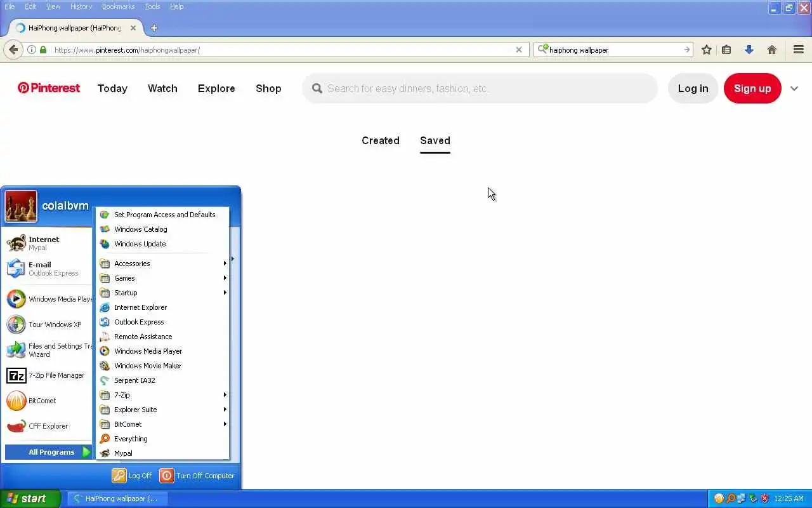The image size is (812, 508).
Task: Expand the BitComet folder submenu
Action: click(163, 424)
